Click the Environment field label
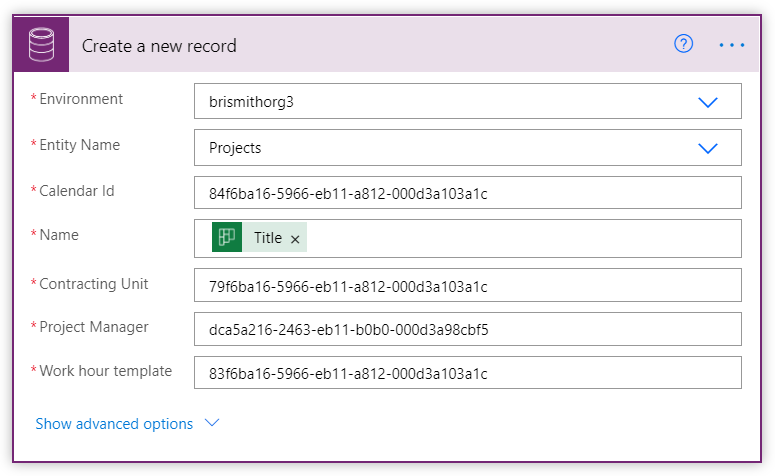 tap(81, 99)
